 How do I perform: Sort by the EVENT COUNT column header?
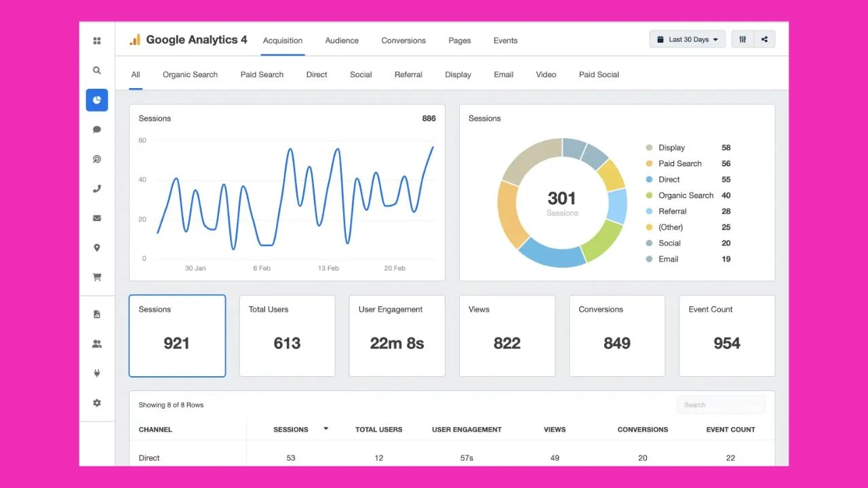[x=730, y=430]
